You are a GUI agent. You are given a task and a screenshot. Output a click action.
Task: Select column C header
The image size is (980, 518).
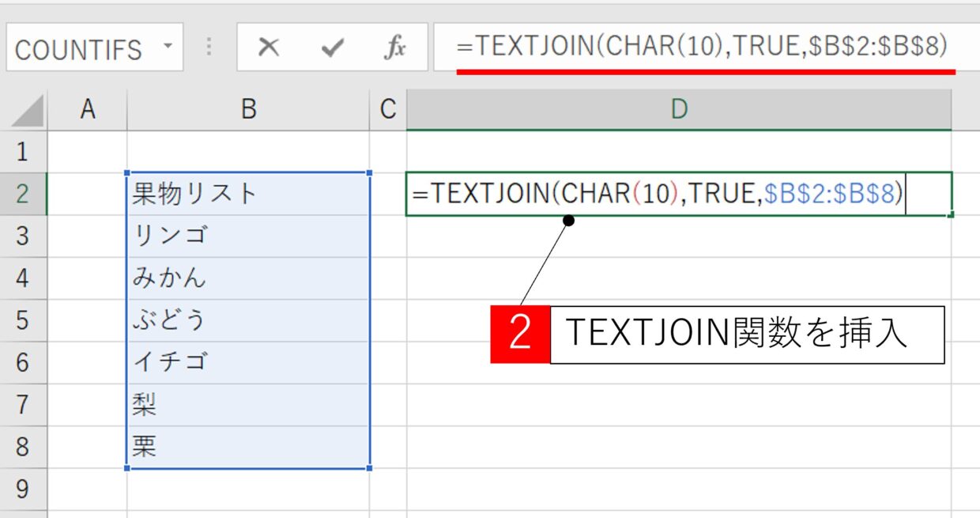click(387, 110)
